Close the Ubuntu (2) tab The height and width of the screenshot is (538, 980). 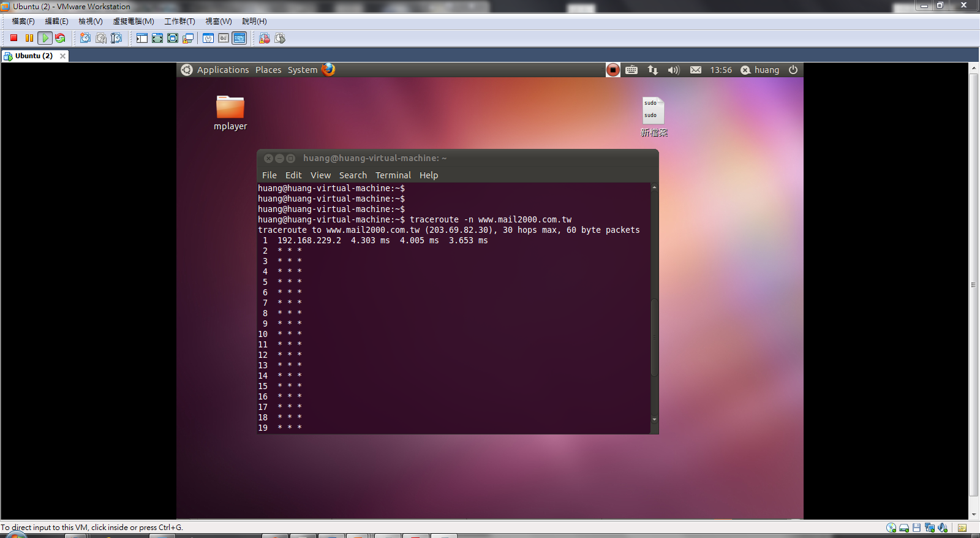[62, 56]
